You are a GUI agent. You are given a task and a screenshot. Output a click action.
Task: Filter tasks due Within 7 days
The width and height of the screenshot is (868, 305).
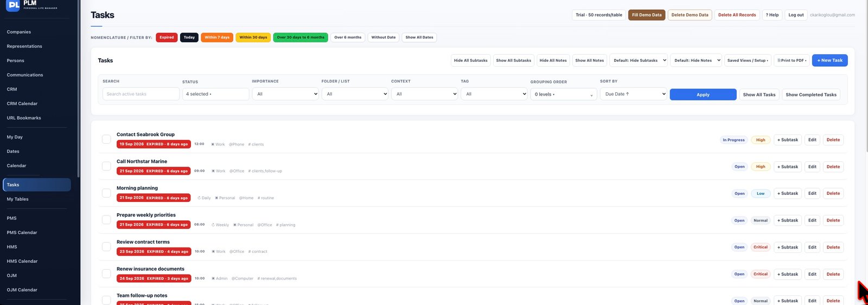click(217, 37)
